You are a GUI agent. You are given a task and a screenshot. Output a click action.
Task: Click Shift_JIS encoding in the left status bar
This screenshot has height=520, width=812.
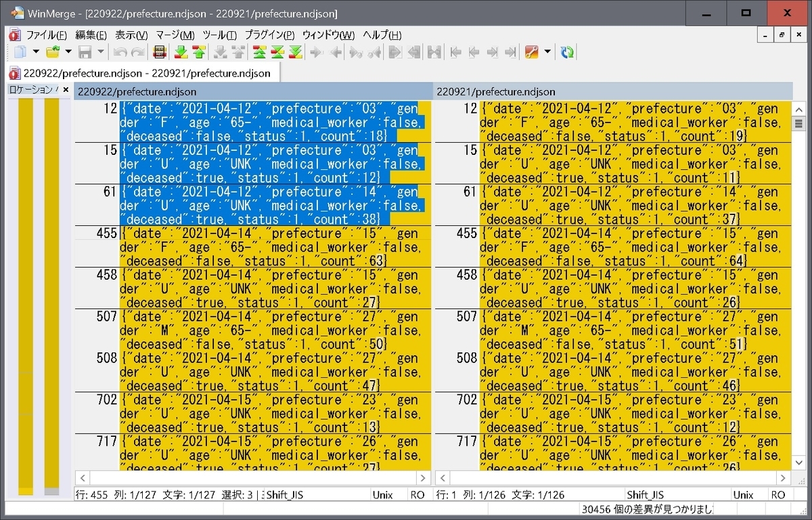tap(284, 495)
